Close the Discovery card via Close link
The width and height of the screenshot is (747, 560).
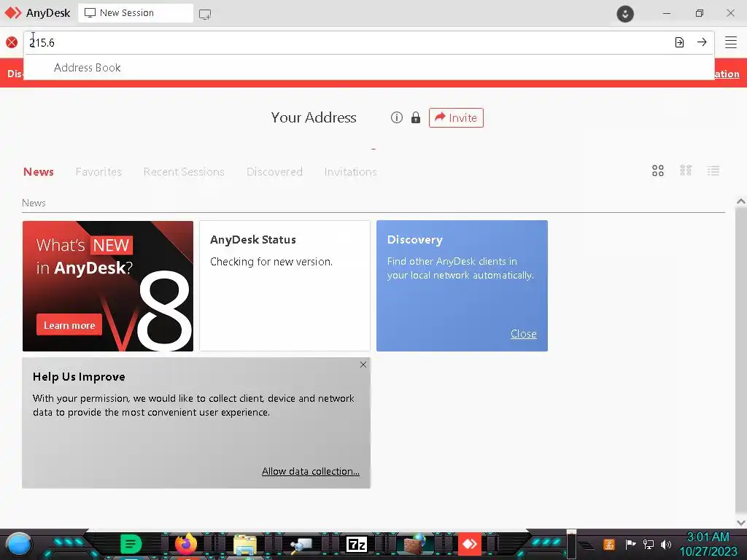[524, 334]
